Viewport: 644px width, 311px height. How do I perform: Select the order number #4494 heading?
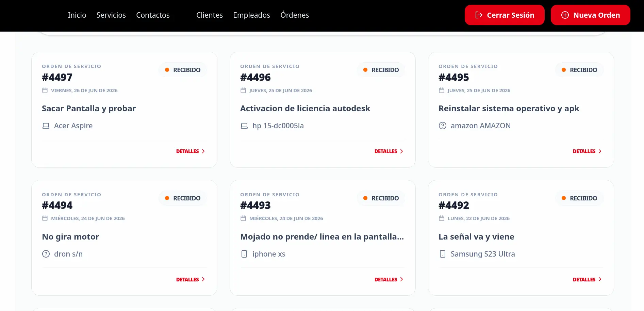(57, 206)
